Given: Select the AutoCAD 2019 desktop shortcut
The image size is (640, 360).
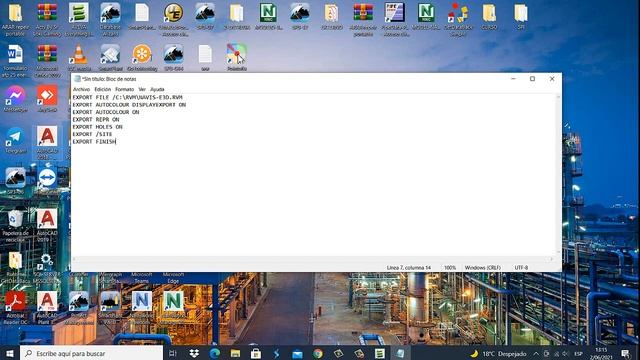Looking at the screenshot, I should (x=47, y=225).
